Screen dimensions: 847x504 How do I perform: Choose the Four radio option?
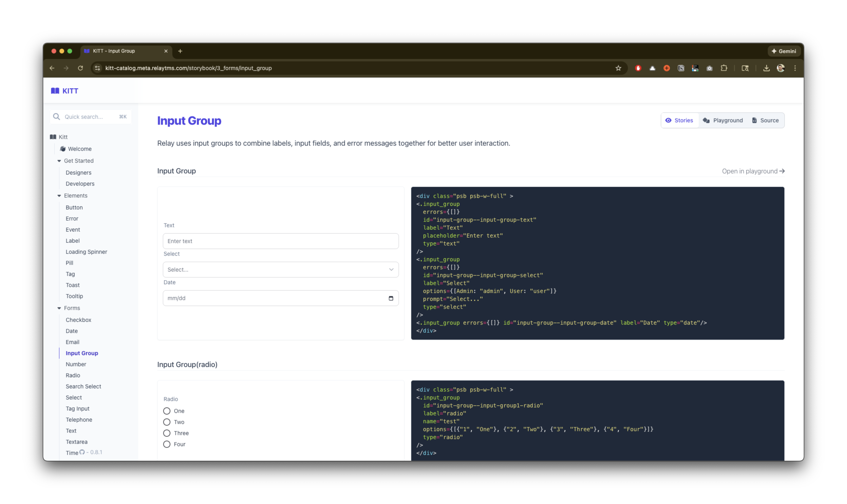[x=166, y=444]
